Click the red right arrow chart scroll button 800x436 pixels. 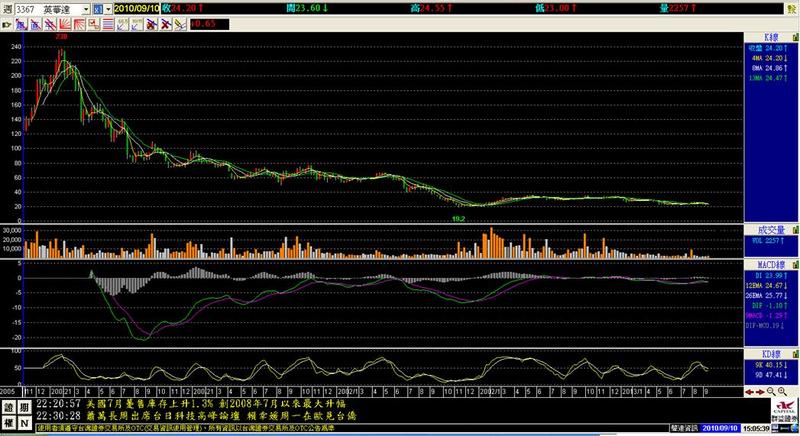[760, 392]
